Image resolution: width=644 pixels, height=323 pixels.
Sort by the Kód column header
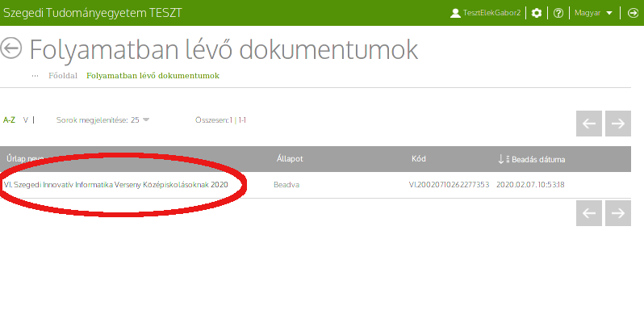[x=418, y=159]
